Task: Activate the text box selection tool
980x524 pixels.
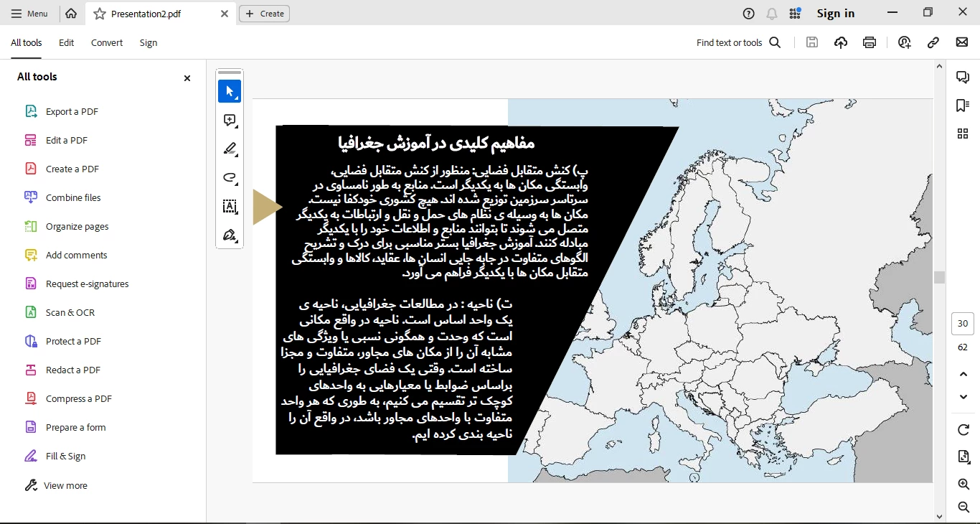Action: point(230,207)
